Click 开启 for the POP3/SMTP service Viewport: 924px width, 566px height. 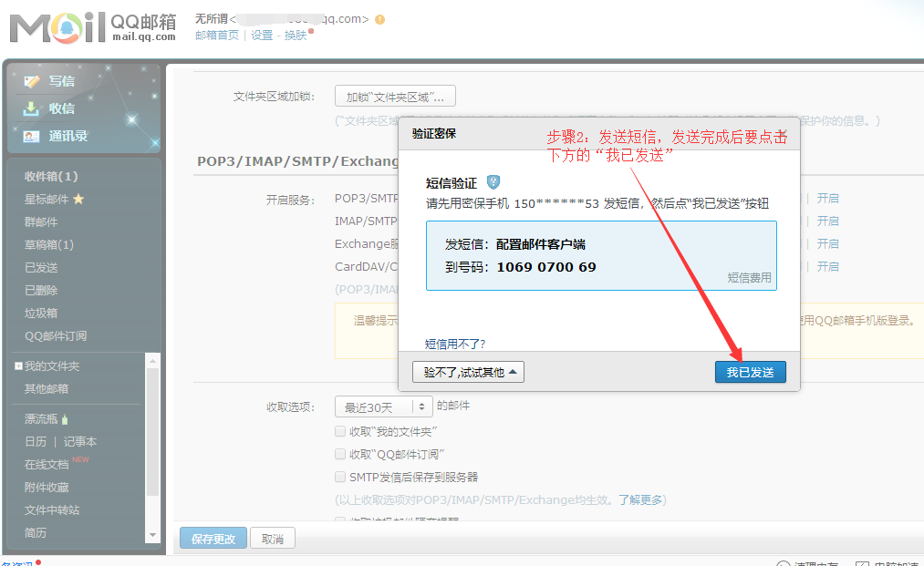coord(827,199)
